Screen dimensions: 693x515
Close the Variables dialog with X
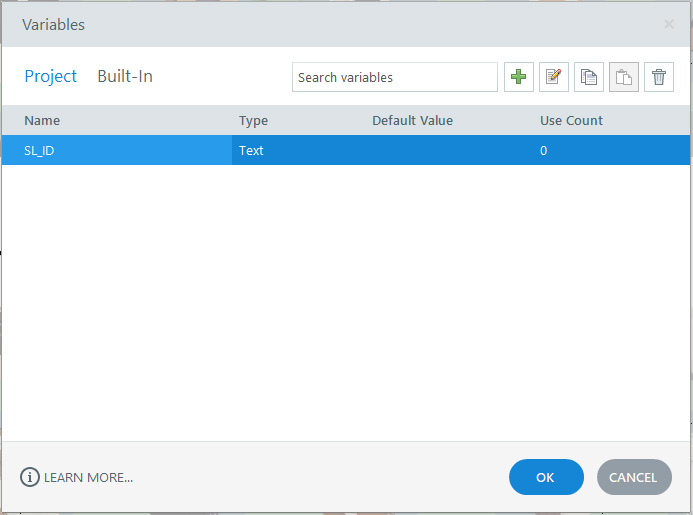pyautogui.click(x=669, y=24)
